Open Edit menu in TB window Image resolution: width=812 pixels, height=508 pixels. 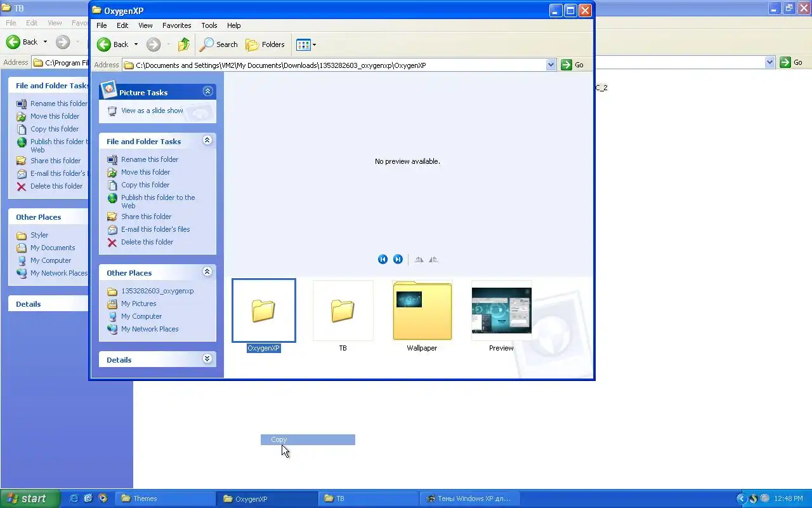click(x=32, y=23)
